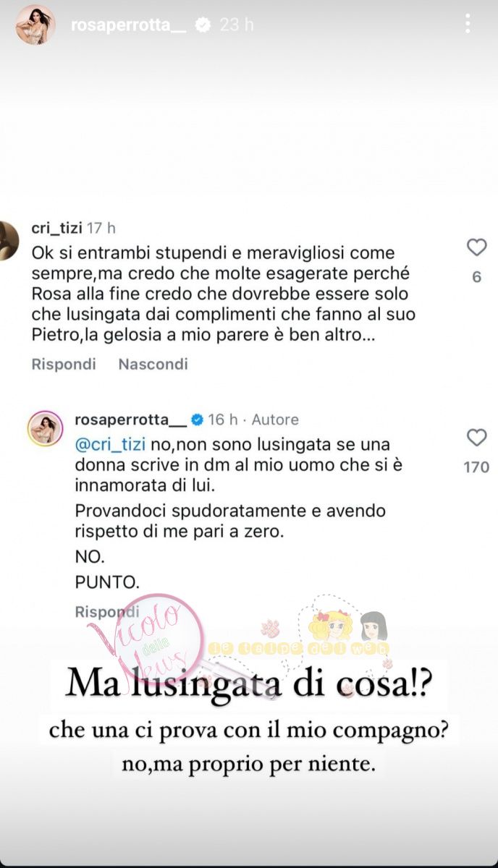Like the cri_tizi comment with the heart
498x868 pixels.
[476, 248]
